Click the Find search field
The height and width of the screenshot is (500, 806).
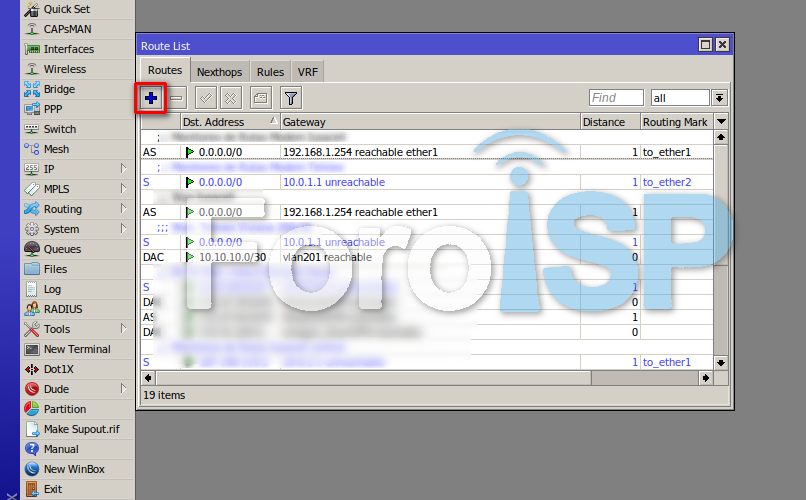[616, 98]
